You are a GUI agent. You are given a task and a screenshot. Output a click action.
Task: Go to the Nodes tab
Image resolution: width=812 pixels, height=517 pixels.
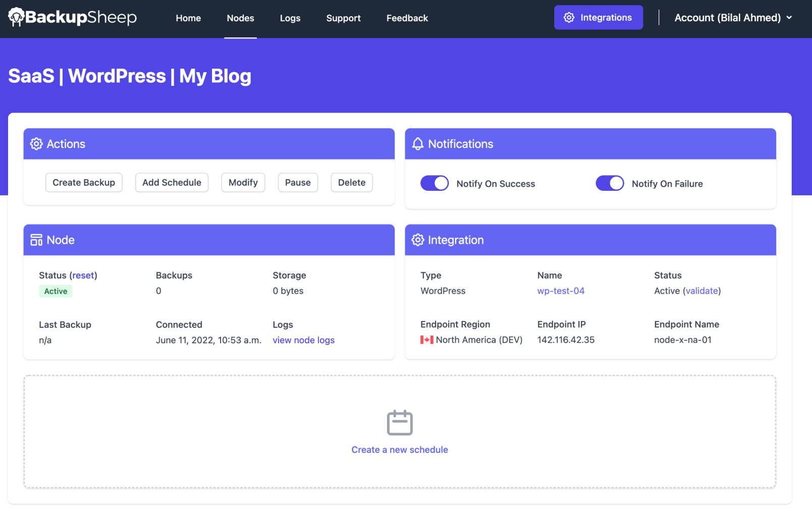tap(240, 18)
